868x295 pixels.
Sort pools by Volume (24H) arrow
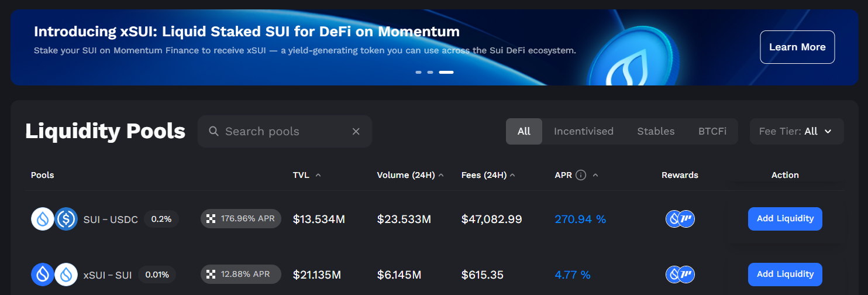click(x=441, y=175)
